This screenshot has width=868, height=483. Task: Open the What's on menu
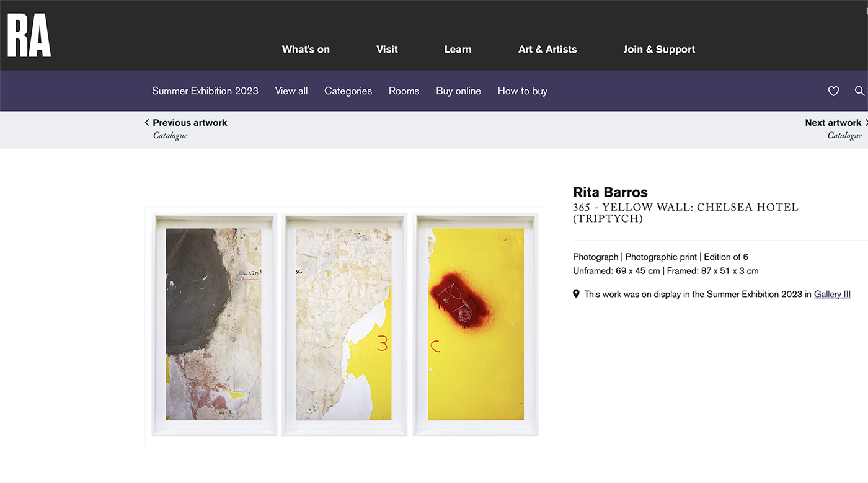[306, 50]
